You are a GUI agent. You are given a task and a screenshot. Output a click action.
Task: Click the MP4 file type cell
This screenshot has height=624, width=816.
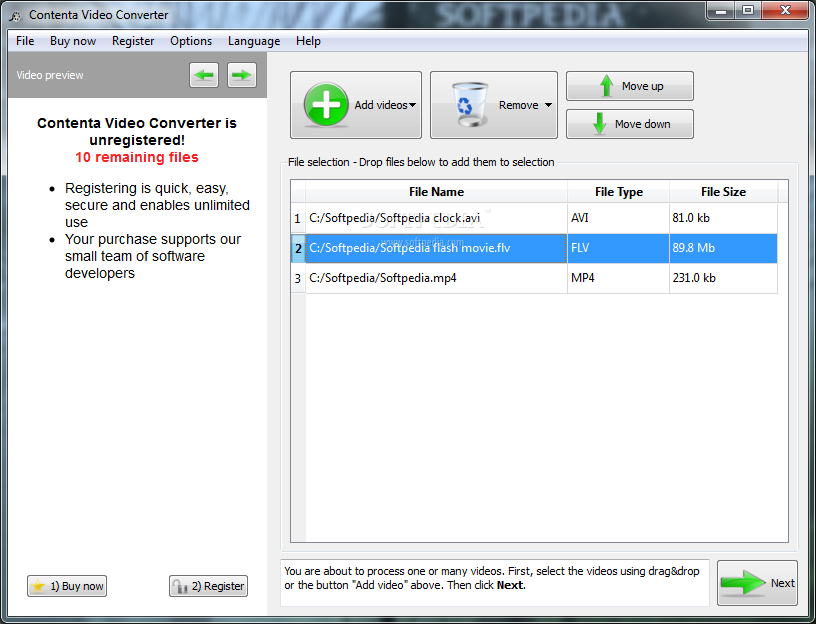(x=618, y=278)
